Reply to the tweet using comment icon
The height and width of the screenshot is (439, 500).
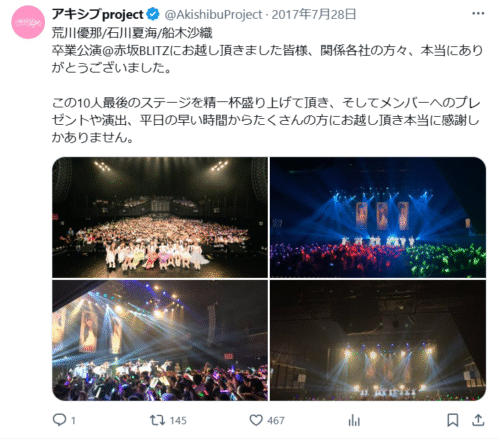pyautogui.click(x=59, y=420)
